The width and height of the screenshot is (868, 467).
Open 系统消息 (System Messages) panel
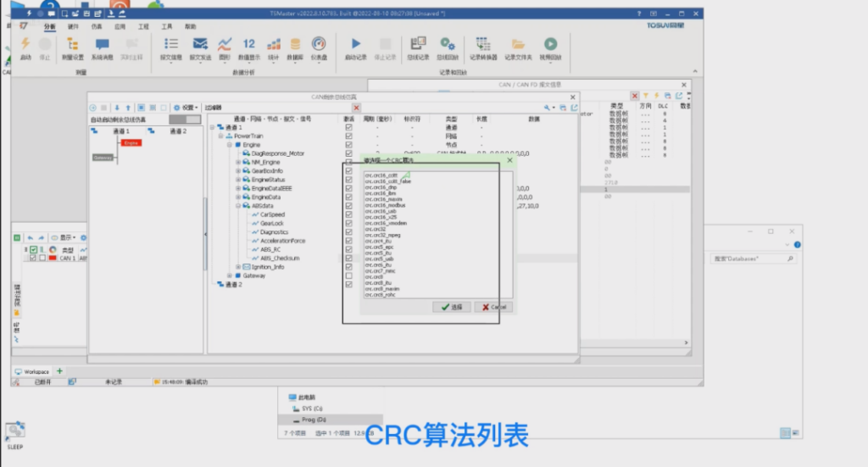coord(102,47)
